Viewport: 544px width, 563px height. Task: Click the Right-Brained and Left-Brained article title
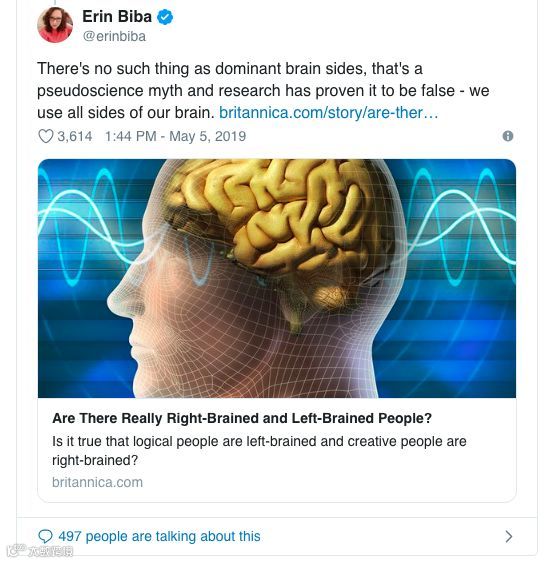242,418
